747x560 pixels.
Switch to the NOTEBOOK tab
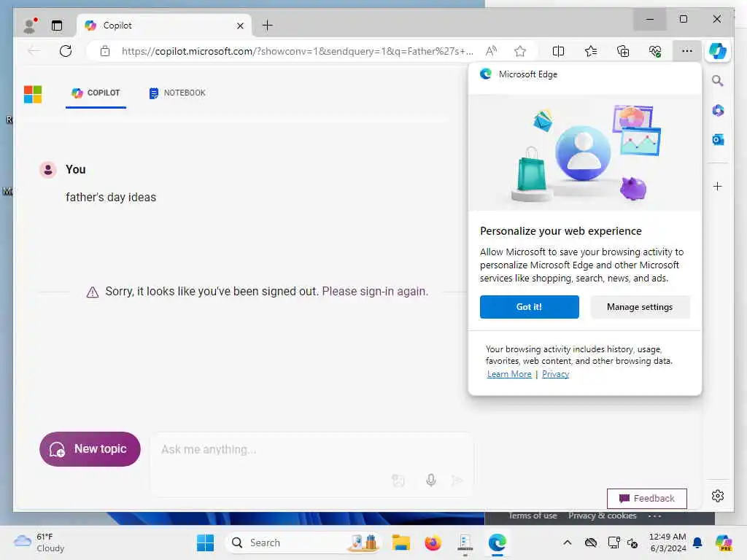tap(177, 93)
